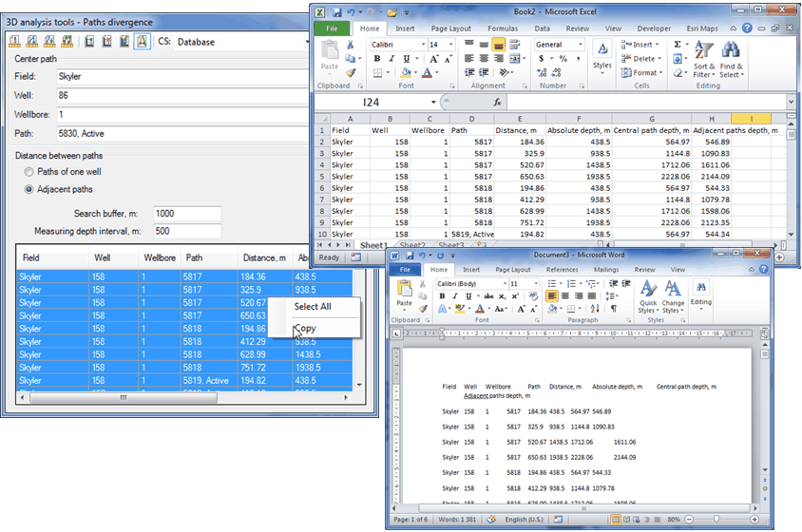Click Italic icon in Word ribbon
This screenshot has height=532, width=802.
455,296
